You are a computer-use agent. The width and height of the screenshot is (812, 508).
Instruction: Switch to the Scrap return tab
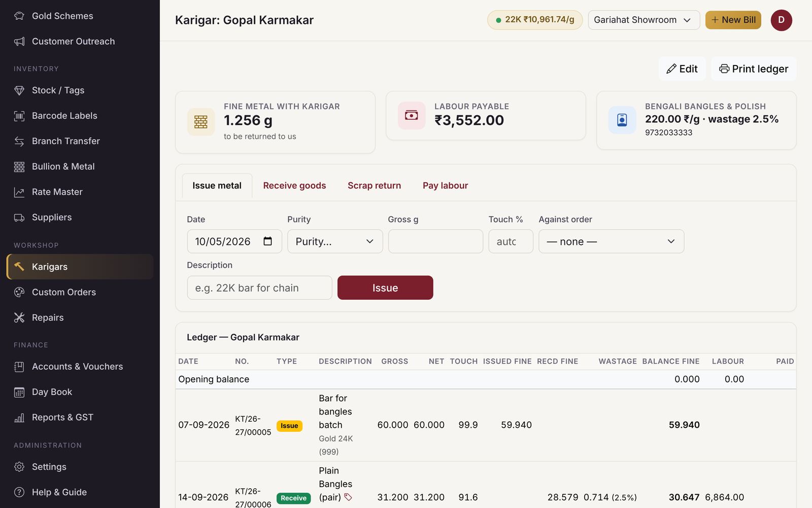374,185
